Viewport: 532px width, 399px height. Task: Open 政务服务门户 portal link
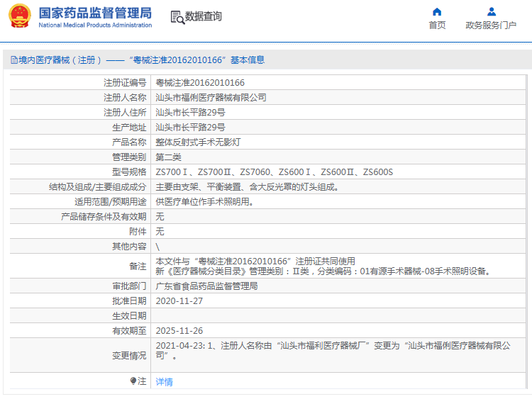(491, 25)
